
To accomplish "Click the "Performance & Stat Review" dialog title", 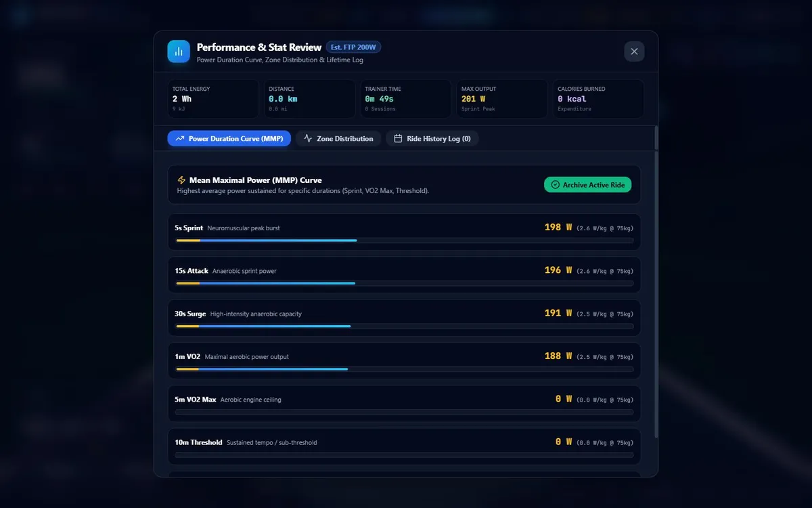I will 259,47.
